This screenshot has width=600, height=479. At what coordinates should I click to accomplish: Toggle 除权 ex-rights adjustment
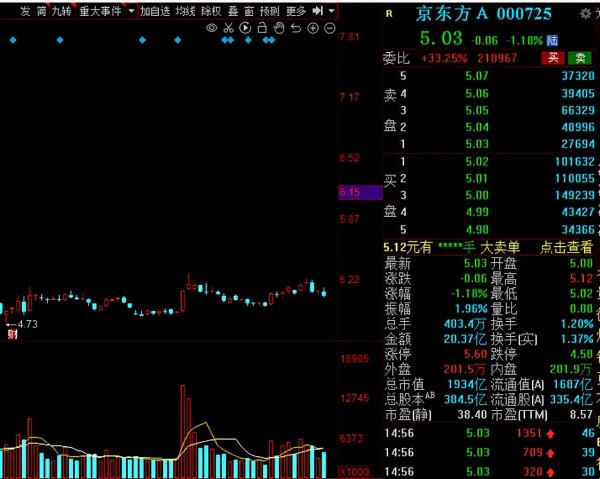pyautogui.click(x=211, y=11)
